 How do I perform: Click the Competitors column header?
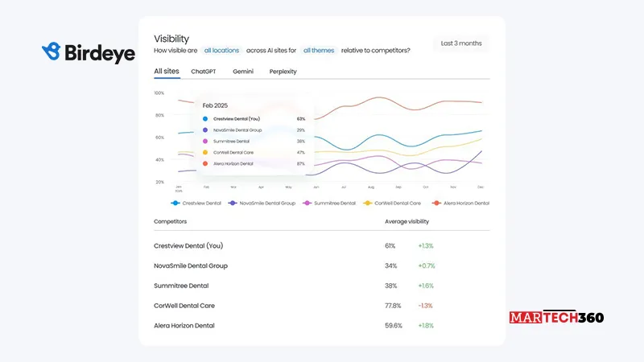[x=170, y=221]
